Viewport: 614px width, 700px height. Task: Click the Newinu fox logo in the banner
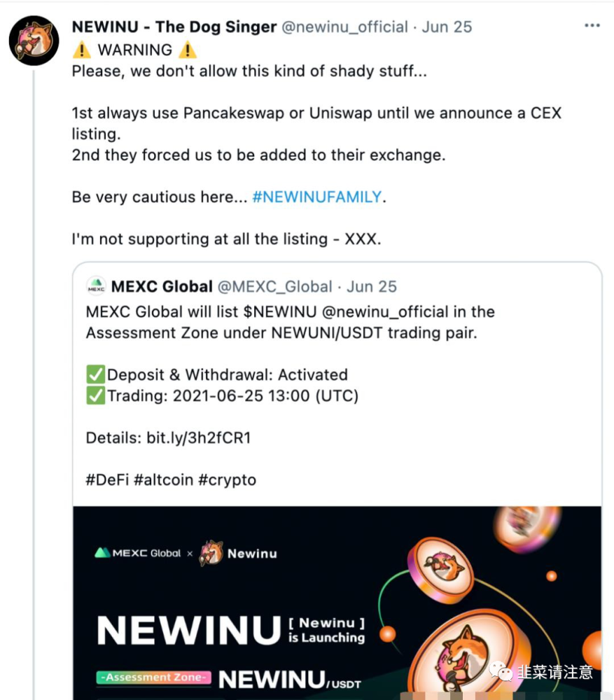click(x=211, y=553)
